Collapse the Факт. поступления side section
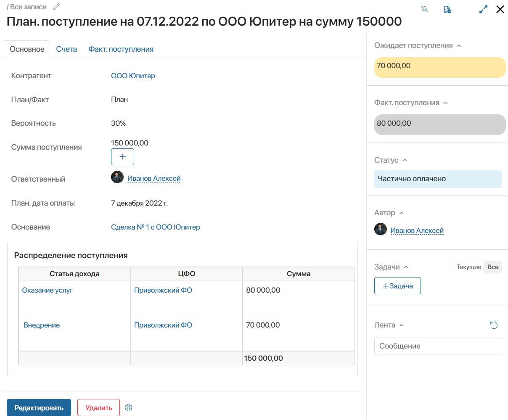Viewport: 508px width, 420px height. tap(446, 103)
